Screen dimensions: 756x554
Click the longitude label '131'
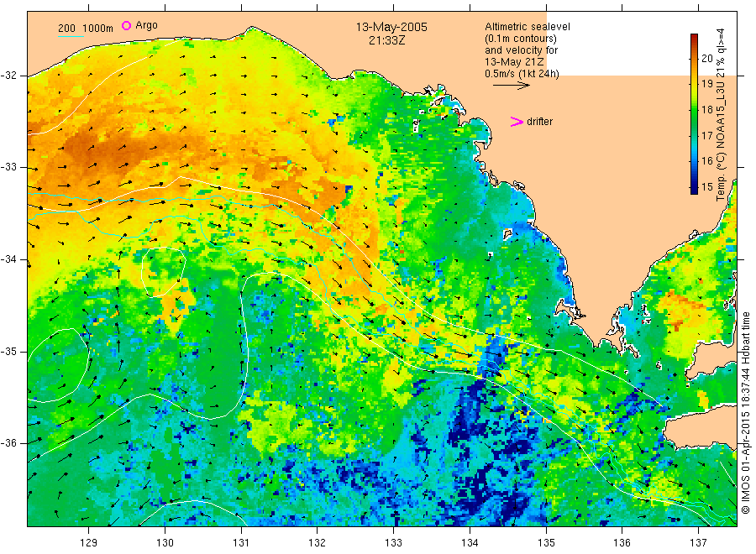point(241,543)
